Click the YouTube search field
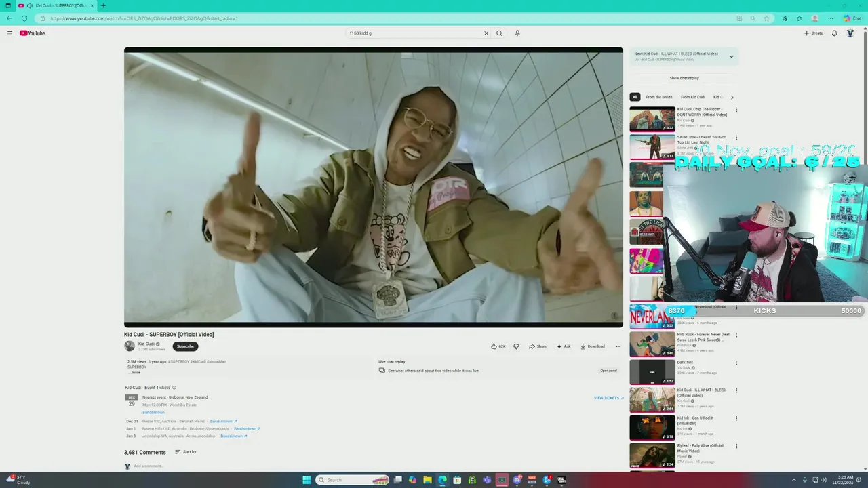 (x=414, y=33)
